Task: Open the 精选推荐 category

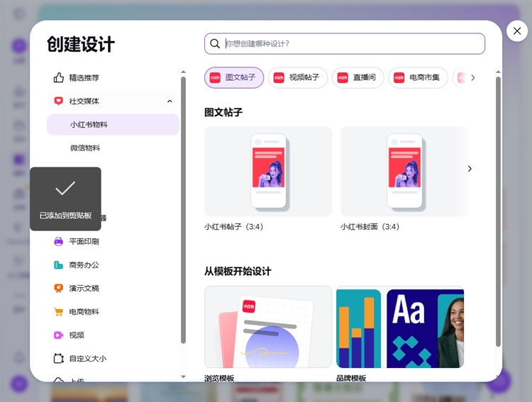Action: pyautogui.click(x=113, y=78)
